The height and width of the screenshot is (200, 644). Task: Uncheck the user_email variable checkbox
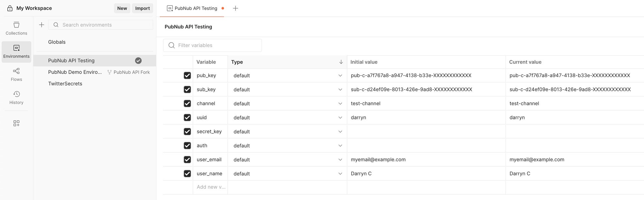(x=187, y=160)
